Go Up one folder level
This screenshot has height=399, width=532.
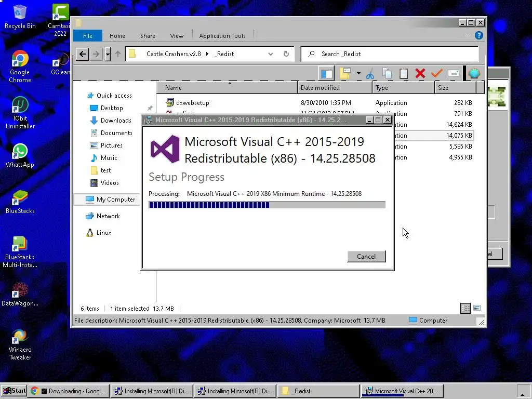click(x=118, y=54)
